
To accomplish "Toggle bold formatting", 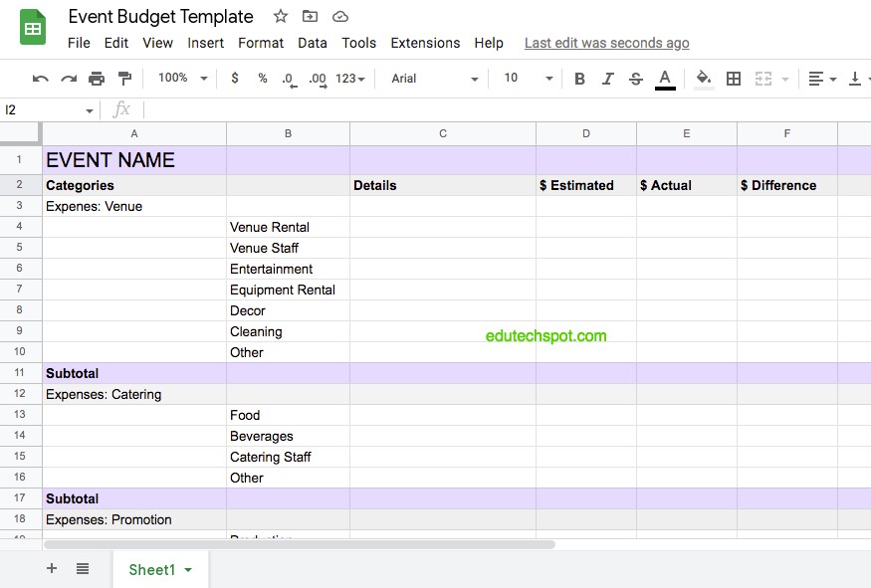I will (580, 78).
